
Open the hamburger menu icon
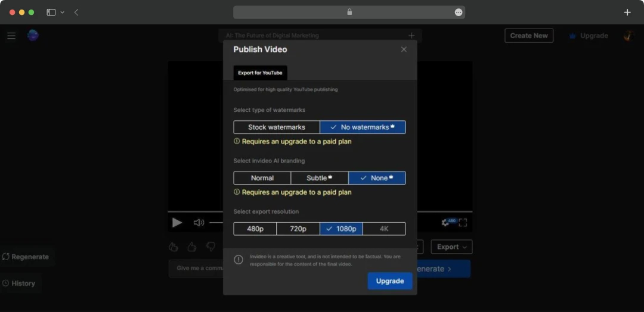(11, 36)
